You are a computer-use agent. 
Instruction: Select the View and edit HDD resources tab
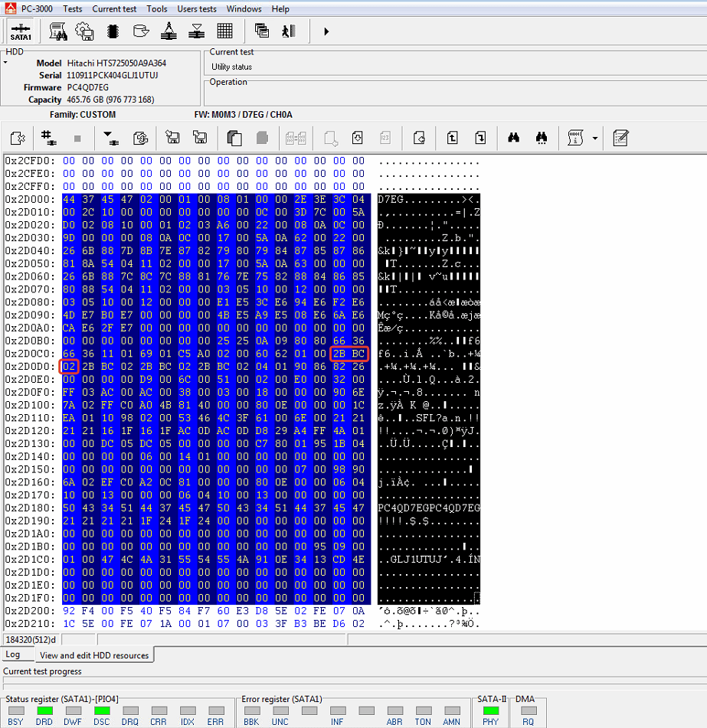(x=94, y=655)
